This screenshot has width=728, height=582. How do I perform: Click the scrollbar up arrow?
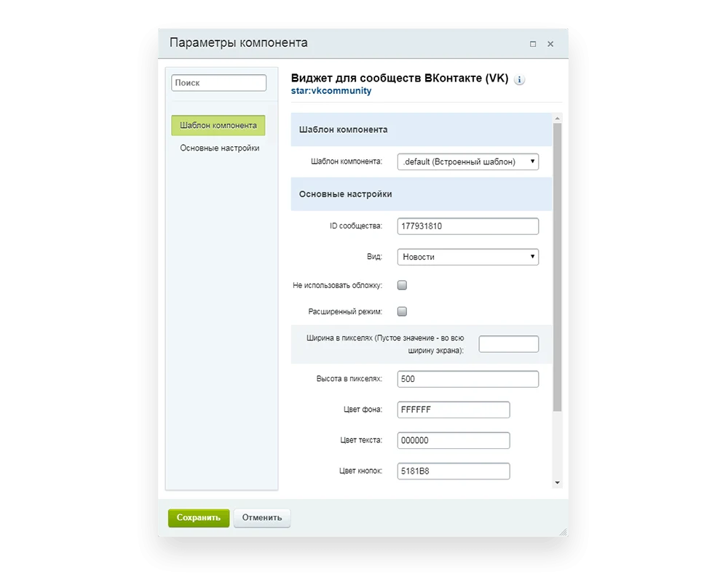(x=557, y=119)
